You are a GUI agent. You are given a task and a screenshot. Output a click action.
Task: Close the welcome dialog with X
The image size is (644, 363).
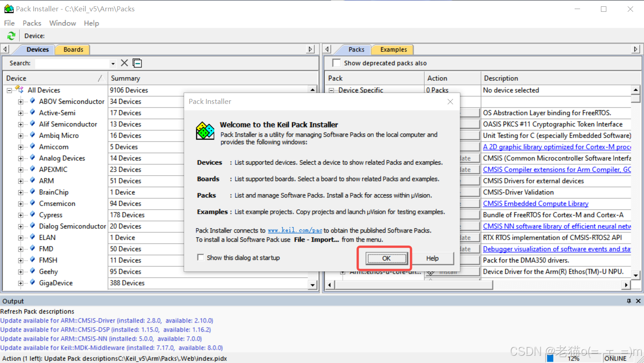pos(450,102)
